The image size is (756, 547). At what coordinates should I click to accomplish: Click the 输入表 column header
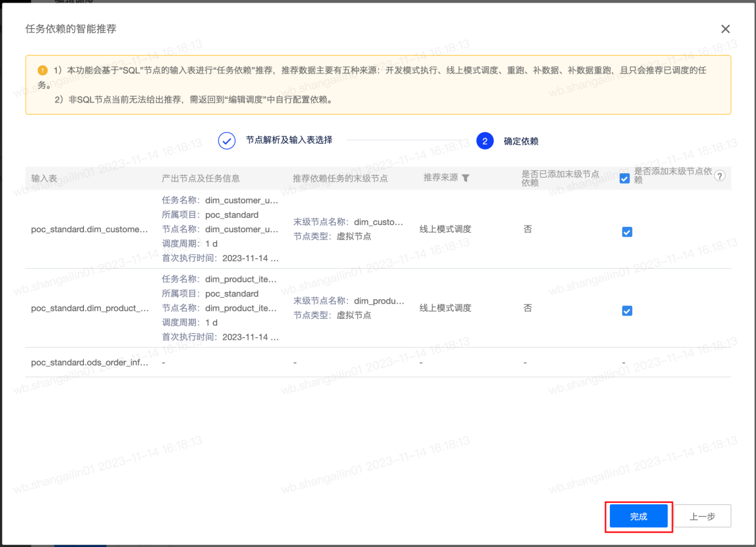44,178
